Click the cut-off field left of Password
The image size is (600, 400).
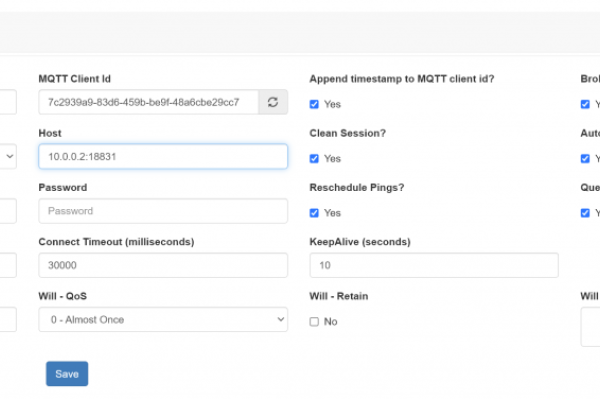[x=8, y=211]
